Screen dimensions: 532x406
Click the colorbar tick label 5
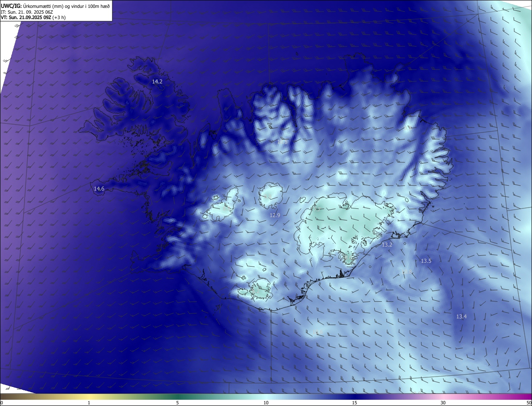point(177,403)
